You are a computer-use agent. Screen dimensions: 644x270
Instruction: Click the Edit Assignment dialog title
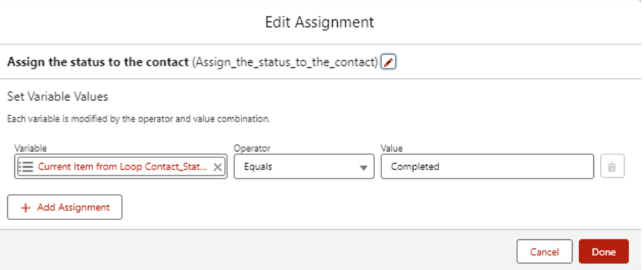[320, 21]
